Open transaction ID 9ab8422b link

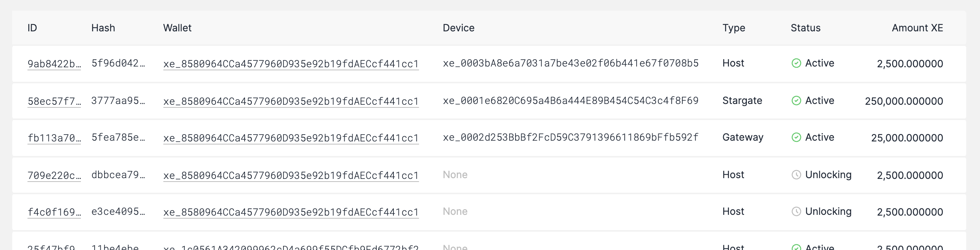[54, 64]
